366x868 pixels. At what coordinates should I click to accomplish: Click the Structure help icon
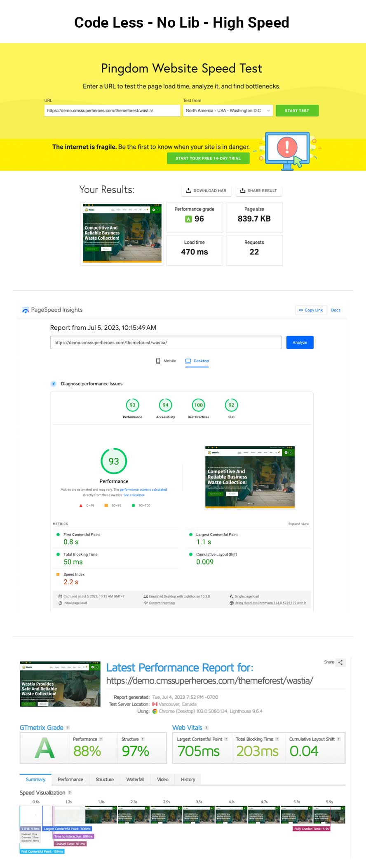[143, 739]
